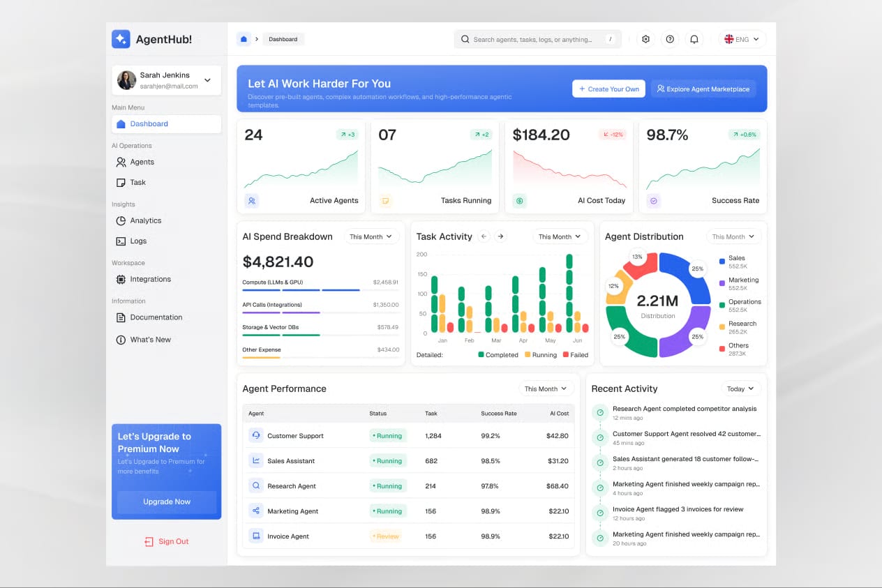Open AI Spend Breakdown This Month dropdown
This screenshot has height=588, width=882.
371,236
